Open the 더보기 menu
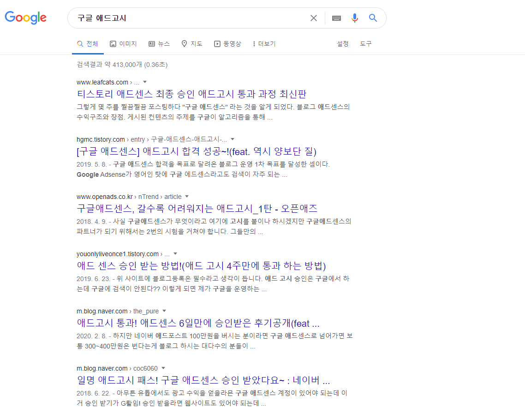 [264, 44]
